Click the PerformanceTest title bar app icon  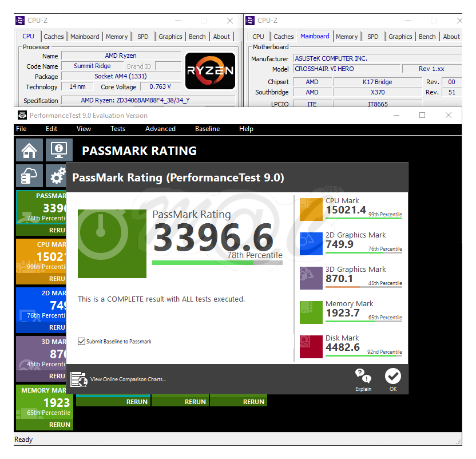pyautogui.click(x=22, y=115)
